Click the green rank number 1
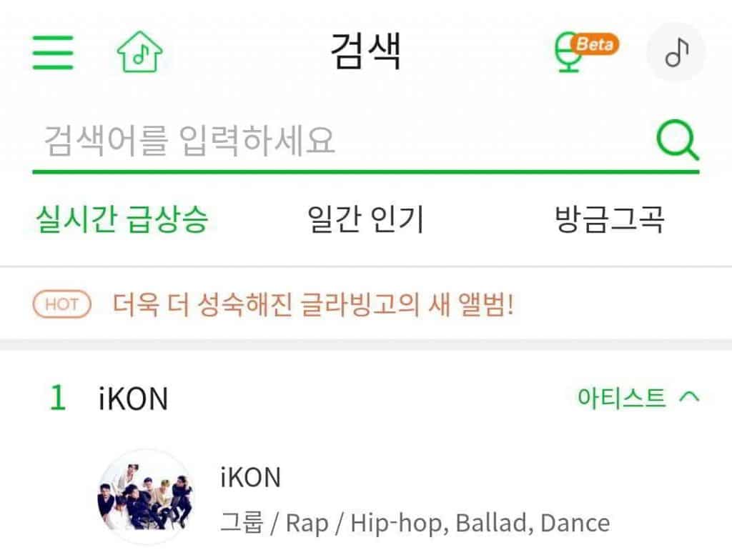732x560 pixels. pos(57,398)
